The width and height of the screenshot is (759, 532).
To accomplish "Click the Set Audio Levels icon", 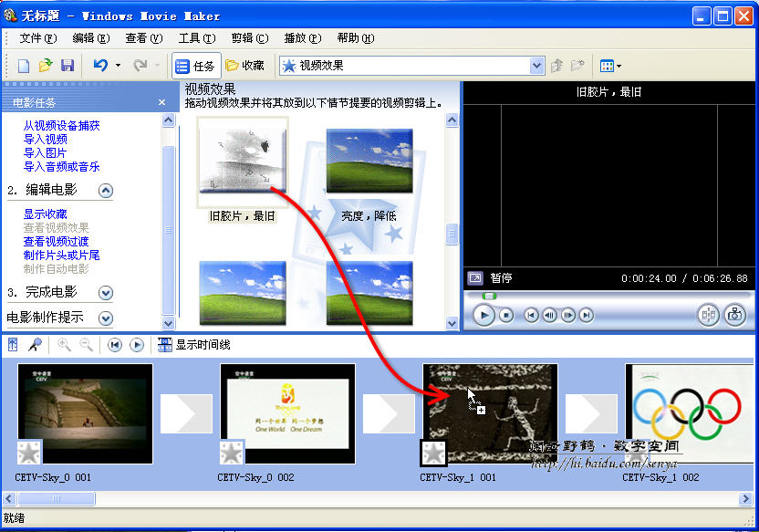I will click(13, 345).
